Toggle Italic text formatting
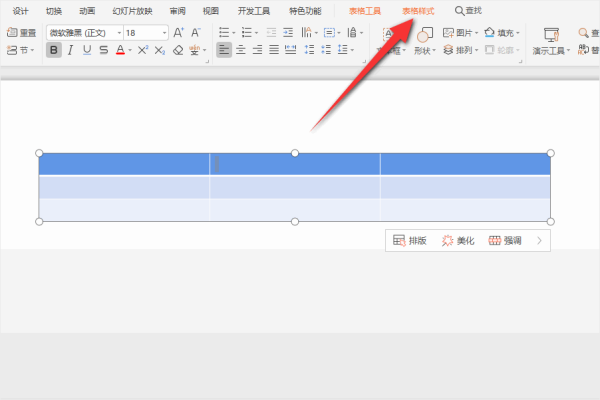Image resolution: width=600 pixels, height=400 pixels. tap(70, 50)
